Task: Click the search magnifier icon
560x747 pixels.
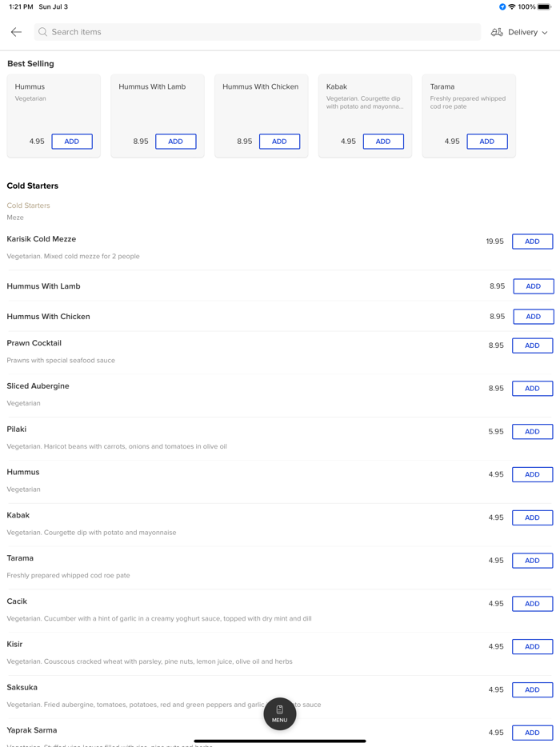Action: (x=43, y=32)
